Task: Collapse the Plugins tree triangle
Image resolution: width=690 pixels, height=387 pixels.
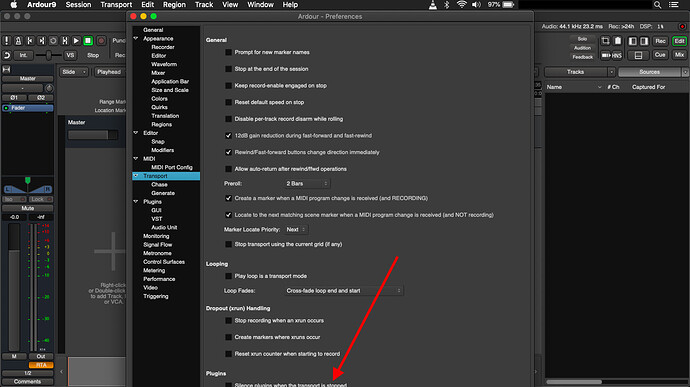Action: coord(136,202)
